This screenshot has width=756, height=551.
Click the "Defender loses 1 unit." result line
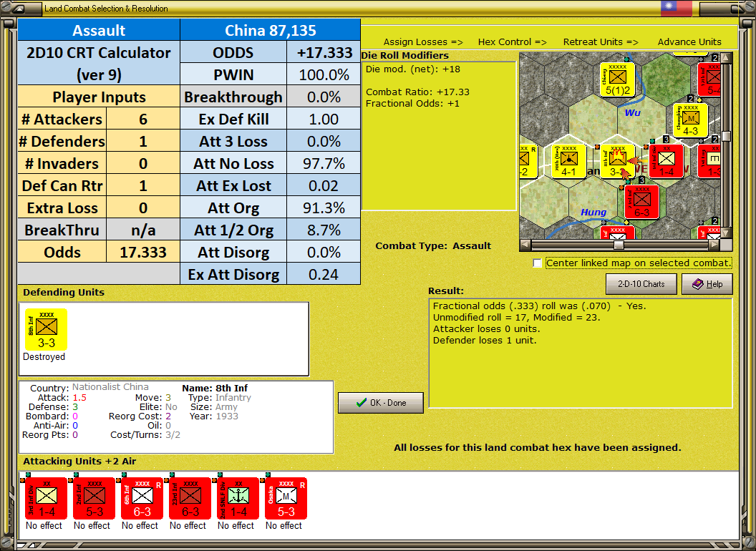pos(485,341)
